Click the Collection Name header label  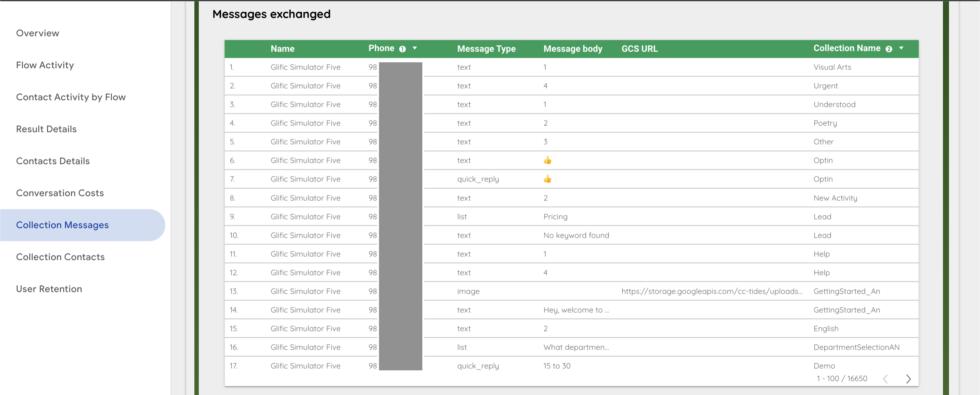pyautogui.click(x=847, y=48)
